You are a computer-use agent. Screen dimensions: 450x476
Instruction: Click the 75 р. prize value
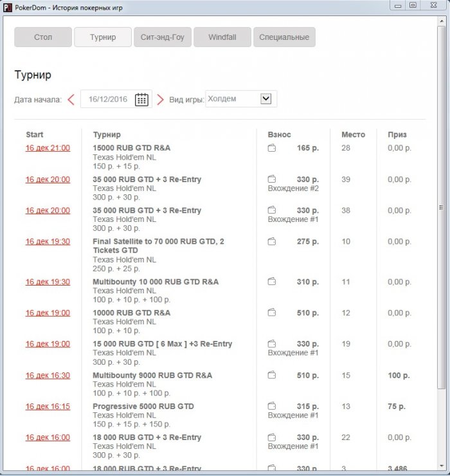396,407
